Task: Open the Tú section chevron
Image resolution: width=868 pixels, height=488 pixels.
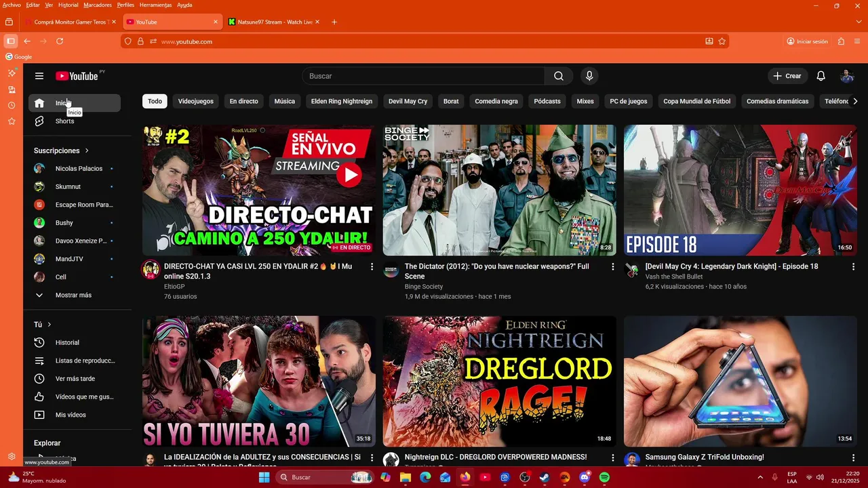Action: point(49,325)
